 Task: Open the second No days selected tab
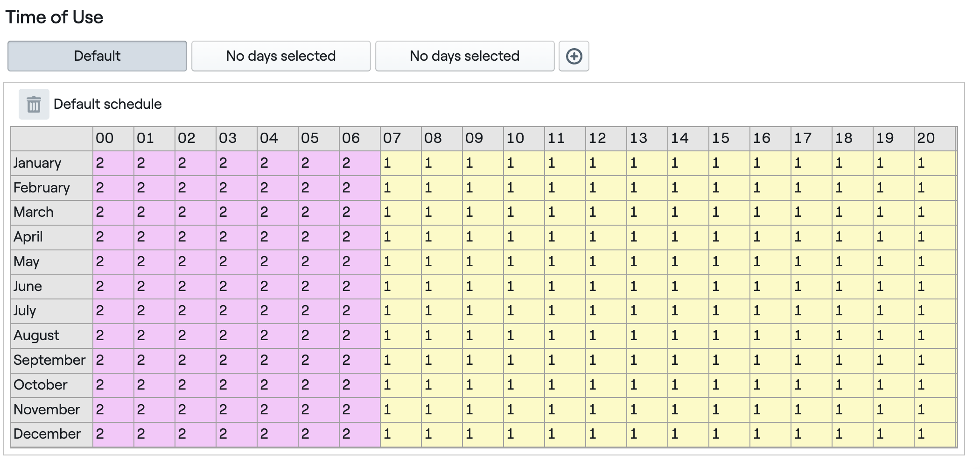(x=465, y=56)
